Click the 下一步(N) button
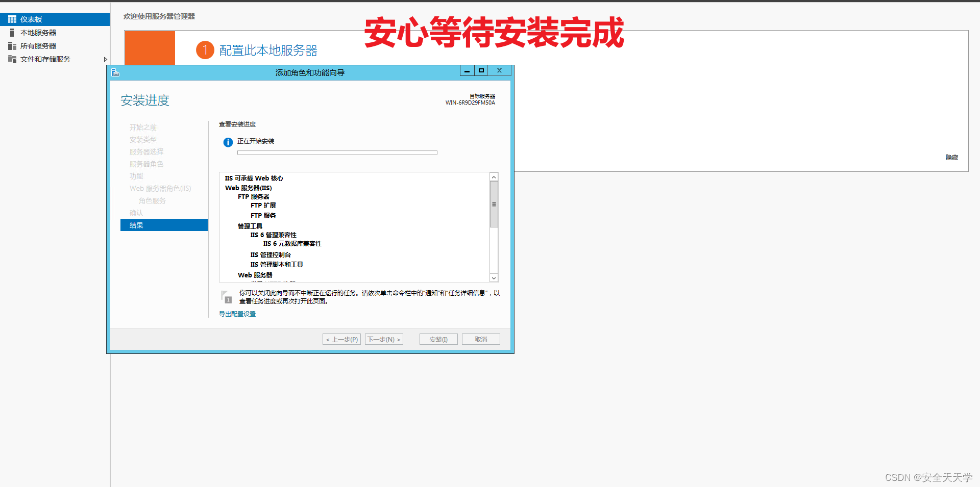The width and height of the screenshot is (980, 487). [x=384, y=340]
